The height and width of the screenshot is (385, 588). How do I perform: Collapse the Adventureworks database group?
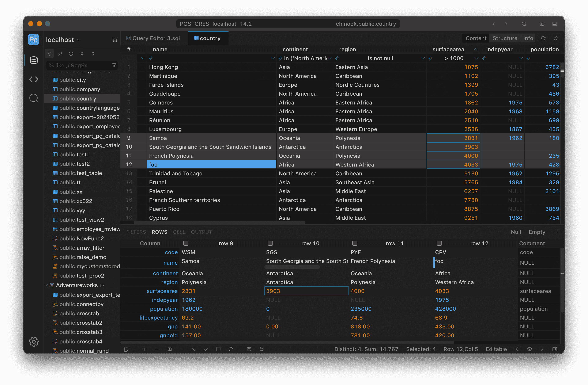[46, 285]
